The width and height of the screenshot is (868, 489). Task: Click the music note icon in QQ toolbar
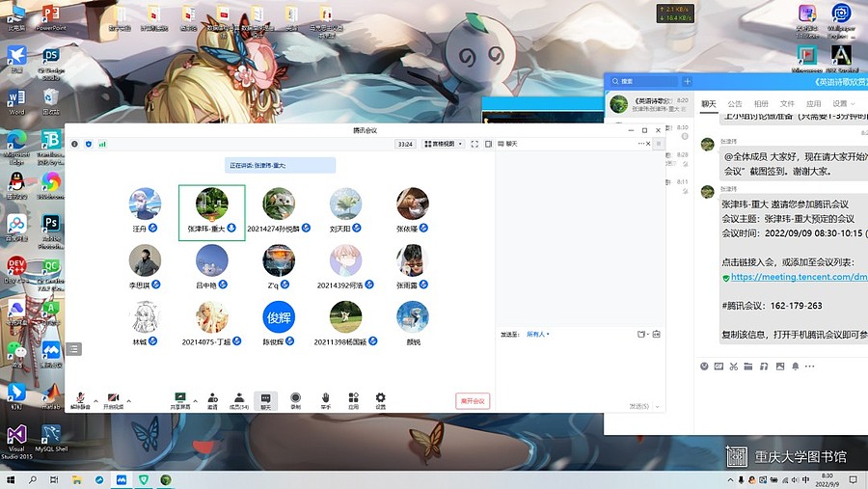pyautogui.click(x=764, y=367)
